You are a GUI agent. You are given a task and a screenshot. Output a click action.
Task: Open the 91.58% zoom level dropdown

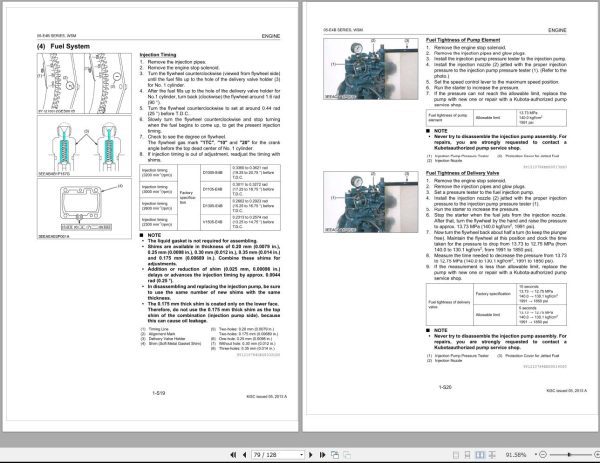tap(536, 455)
